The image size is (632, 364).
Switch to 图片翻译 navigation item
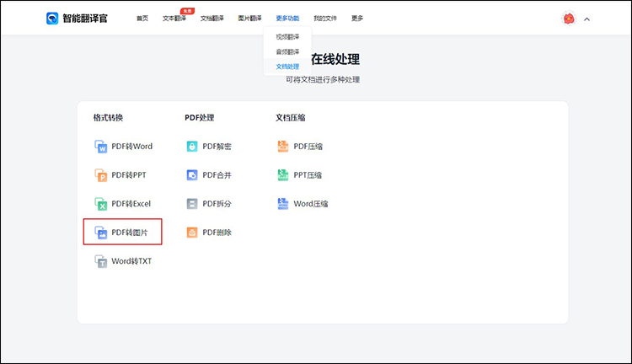[x=249, y=19]
